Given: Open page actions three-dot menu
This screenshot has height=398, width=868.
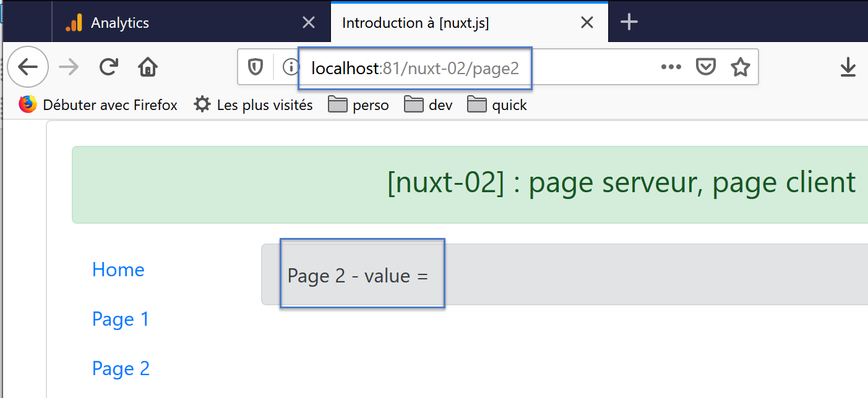Looking at the screenshot, I should tap(671, 67).
